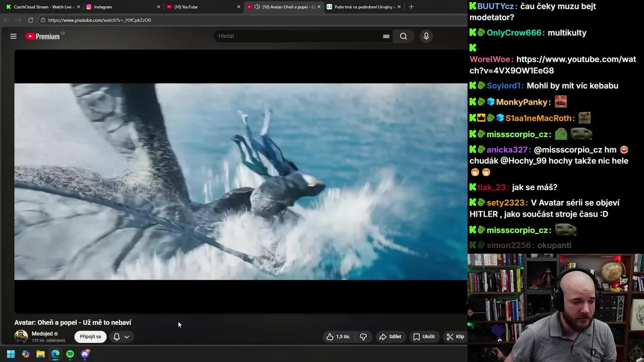Click the username OnlyCrow666 in chat
The image size is (644, 362).
[x=515, y=33]
